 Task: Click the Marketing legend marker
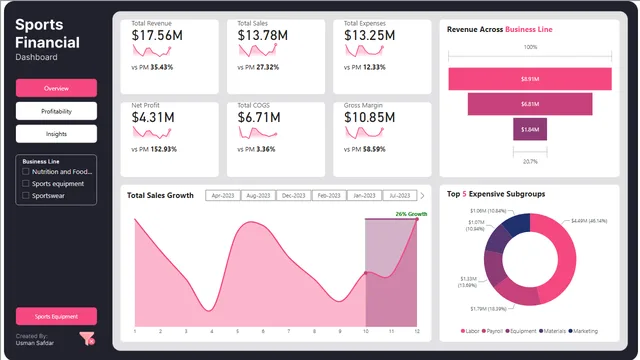click(x=570, y=331)
